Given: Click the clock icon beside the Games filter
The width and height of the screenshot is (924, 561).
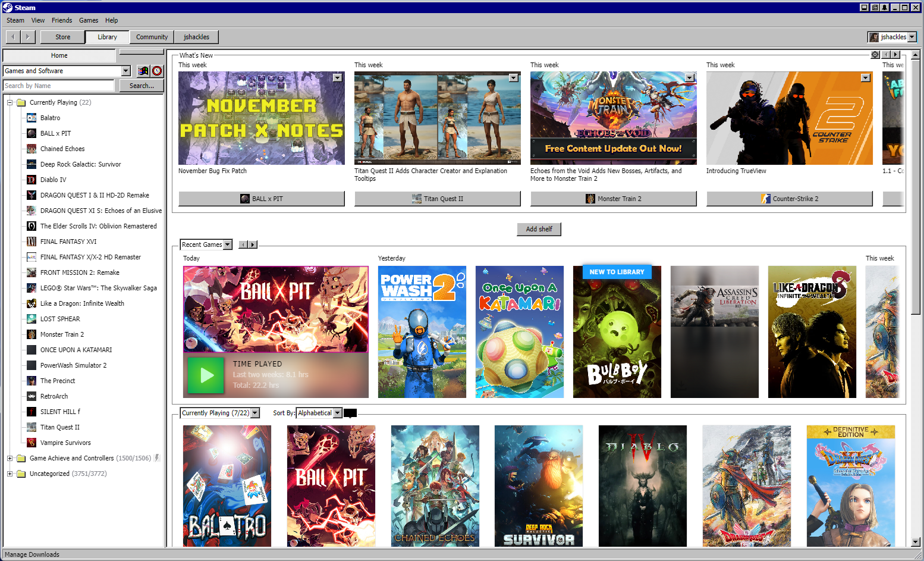Looking at the screenshot, I should tap(157, 71).
